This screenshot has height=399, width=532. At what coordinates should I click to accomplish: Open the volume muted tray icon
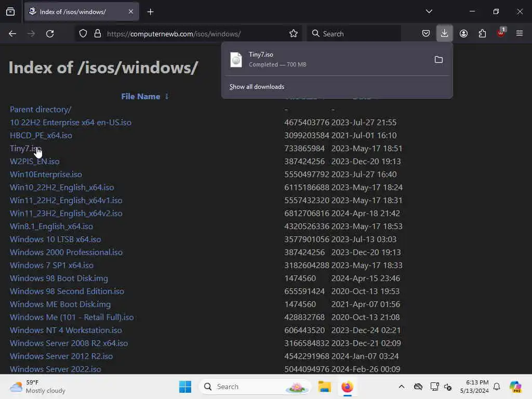(448, 387)
